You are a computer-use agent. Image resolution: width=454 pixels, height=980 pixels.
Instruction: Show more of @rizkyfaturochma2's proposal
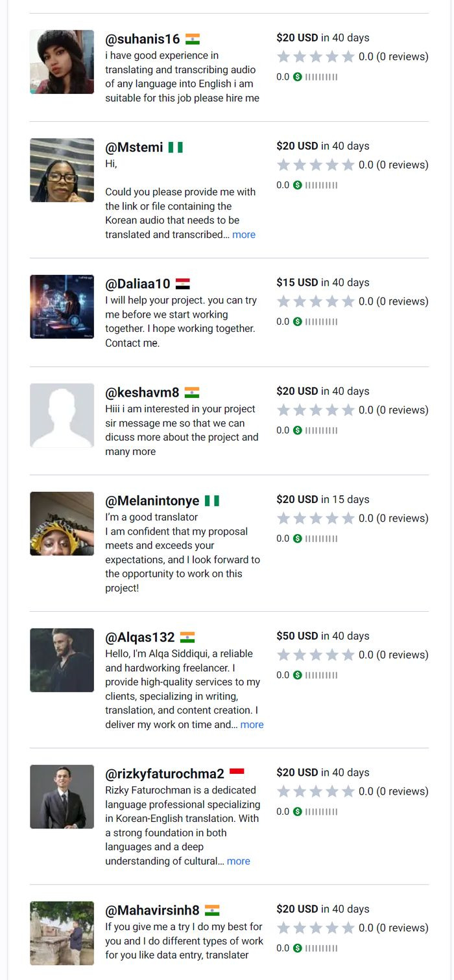point(238,861)
